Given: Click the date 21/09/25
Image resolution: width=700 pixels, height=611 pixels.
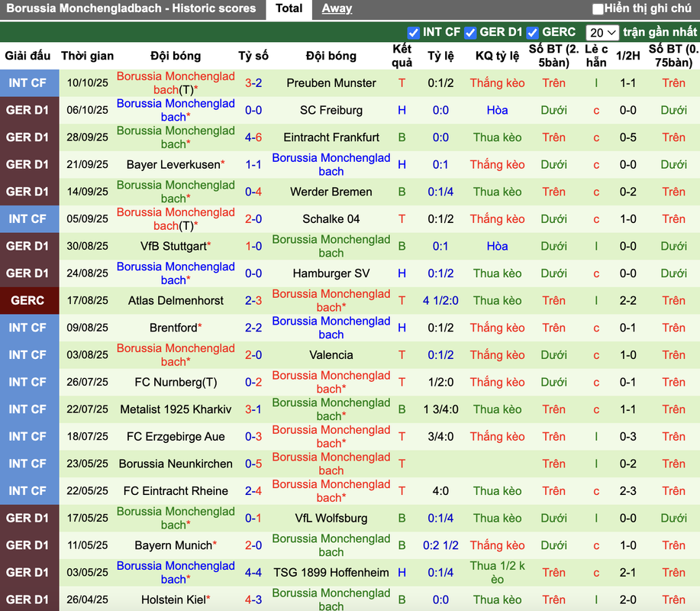Looking at the screenshot, I should (88, 165).
